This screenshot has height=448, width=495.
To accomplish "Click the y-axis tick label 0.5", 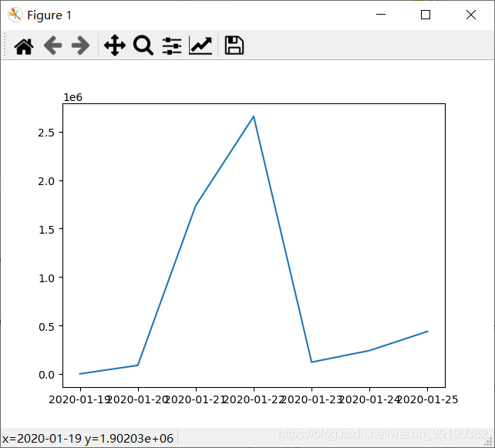I will point(46,327).
